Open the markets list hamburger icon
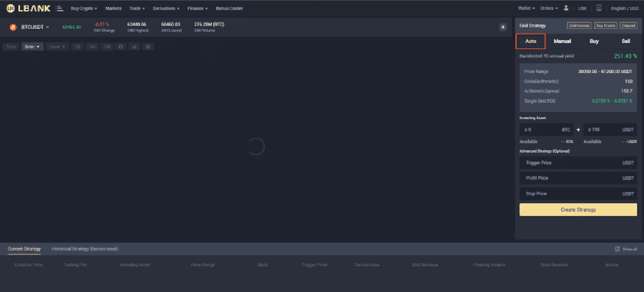This screenshot has height=292, width=644. click(x=60, y=8)
